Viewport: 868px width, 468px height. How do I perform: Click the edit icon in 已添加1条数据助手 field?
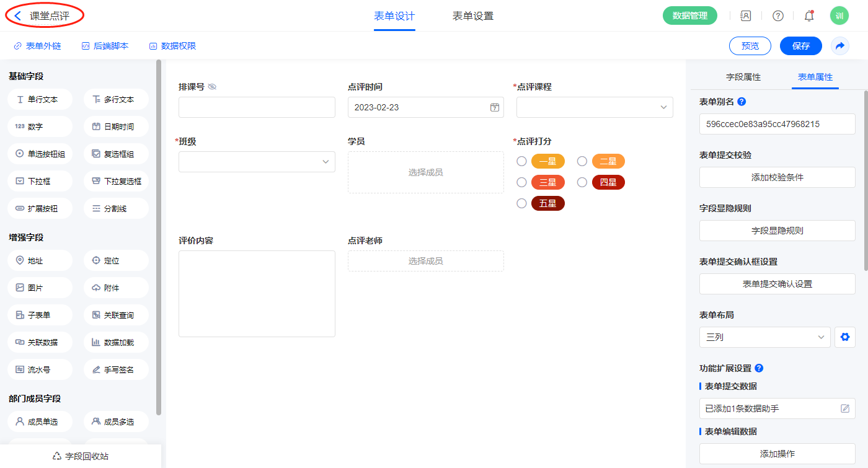844,408
